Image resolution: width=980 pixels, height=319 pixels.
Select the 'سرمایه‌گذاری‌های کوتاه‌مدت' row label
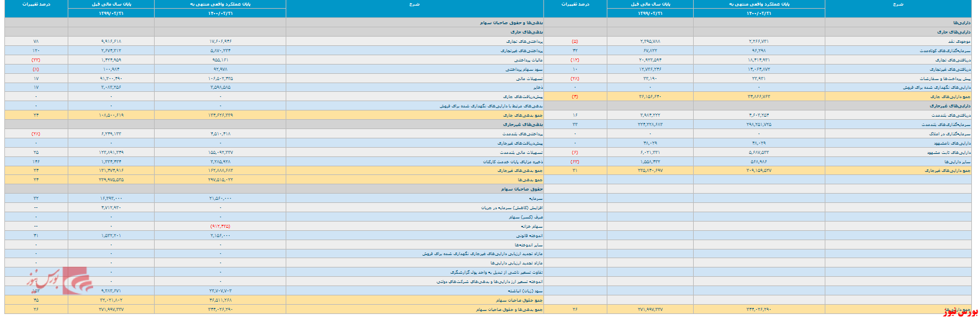[x=945, y=50]
